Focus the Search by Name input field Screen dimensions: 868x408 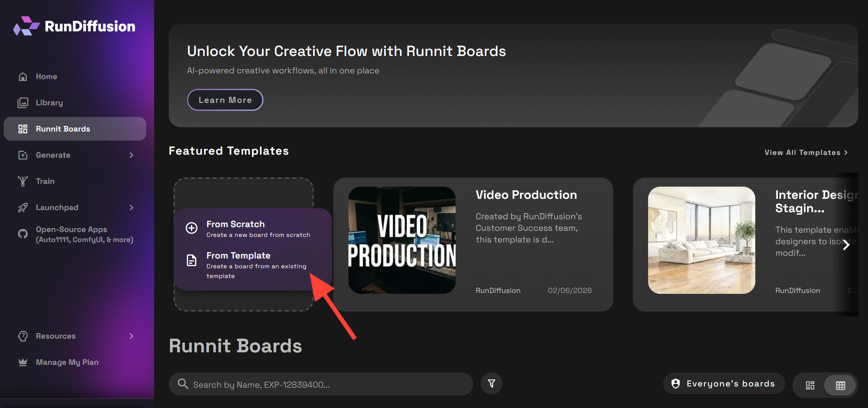pos(321,384)
